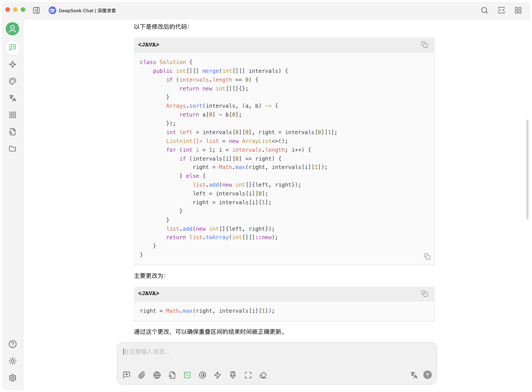Click inside the message input field

pos(268,351)
